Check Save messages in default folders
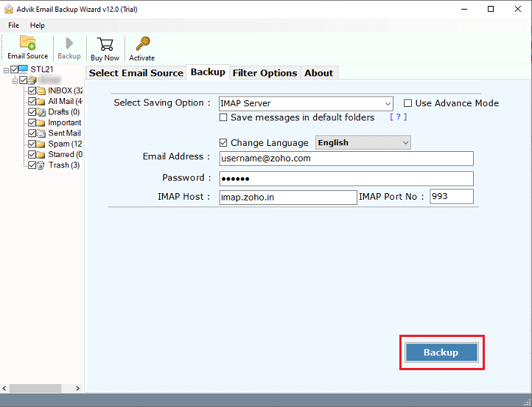Viewport: 532px width, 407px height. pos(223,117)
